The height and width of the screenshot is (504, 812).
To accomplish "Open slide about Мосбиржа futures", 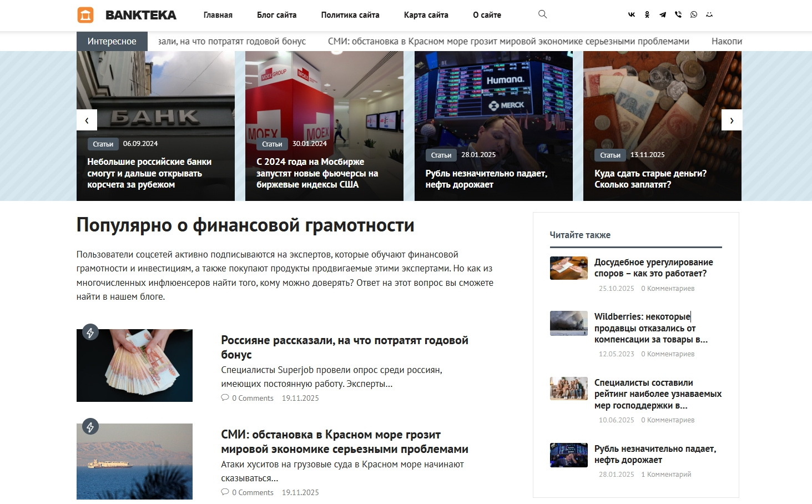I will 317,173.
